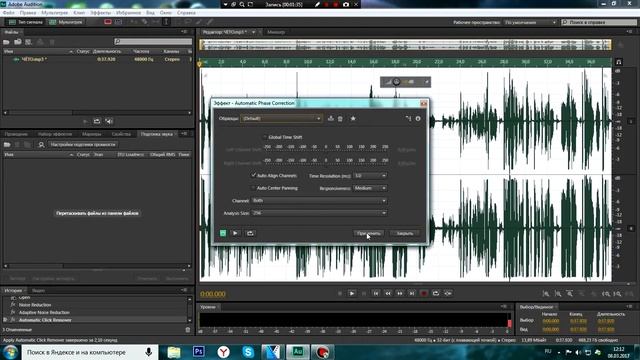This screenshot has width=640, height=360.
Task: Open responsiveness Medium dropdown
Action: click(x=370, y=188)
